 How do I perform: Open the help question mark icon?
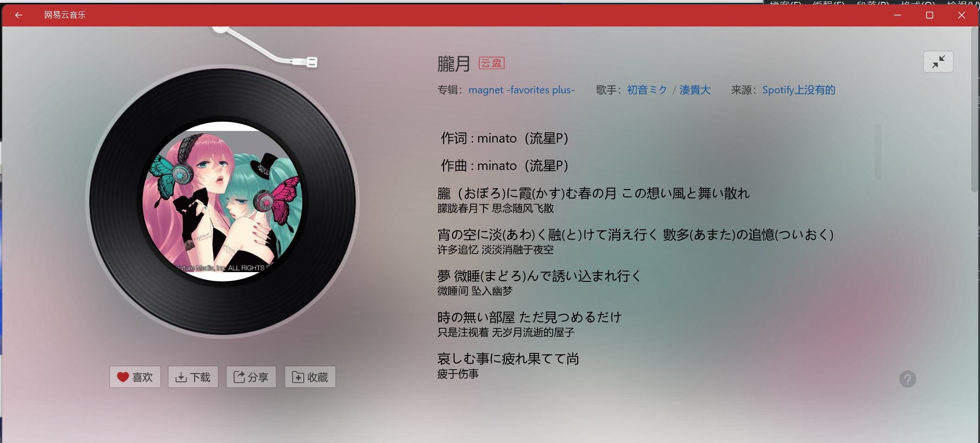coord(908,379)
